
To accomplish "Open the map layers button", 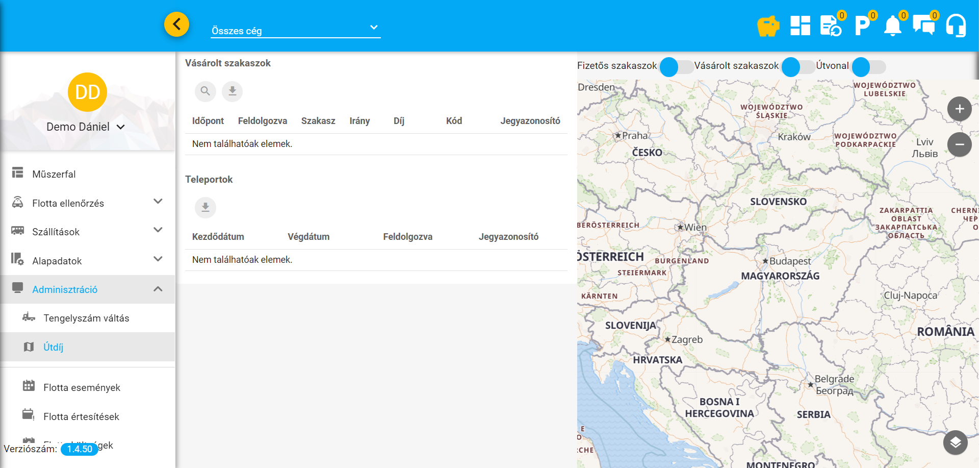I will [x=955, y=442].
